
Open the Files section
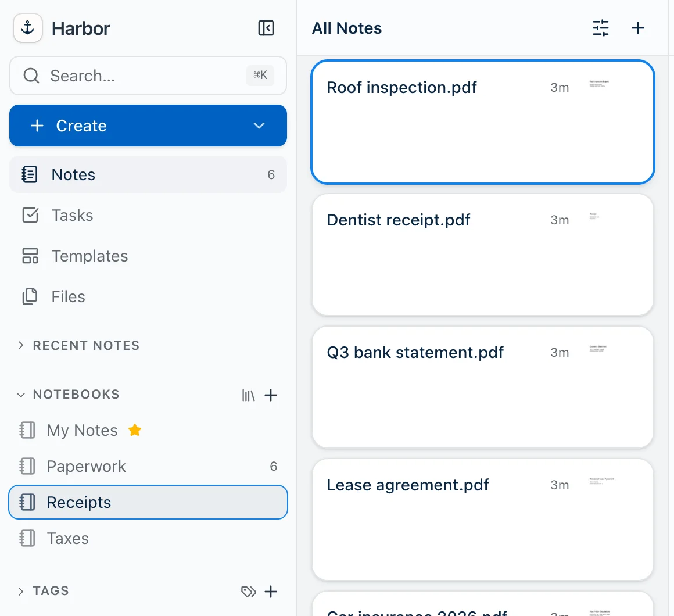pos(148,296)
